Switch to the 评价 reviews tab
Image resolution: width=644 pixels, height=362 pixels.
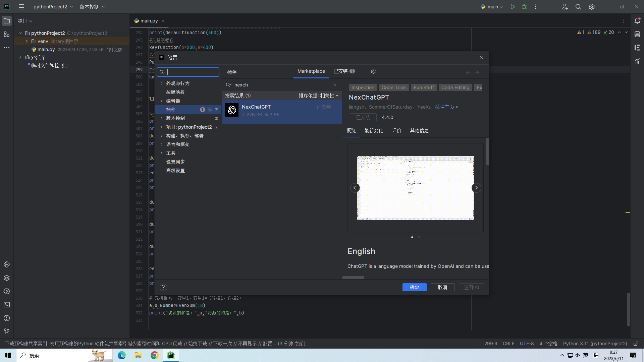(x=396, y=131)
